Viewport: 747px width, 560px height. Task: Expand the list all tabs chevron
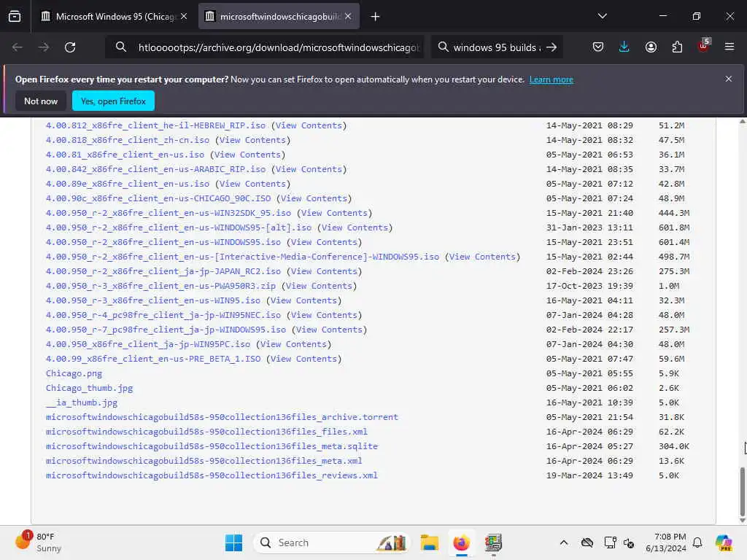(602, 16)
